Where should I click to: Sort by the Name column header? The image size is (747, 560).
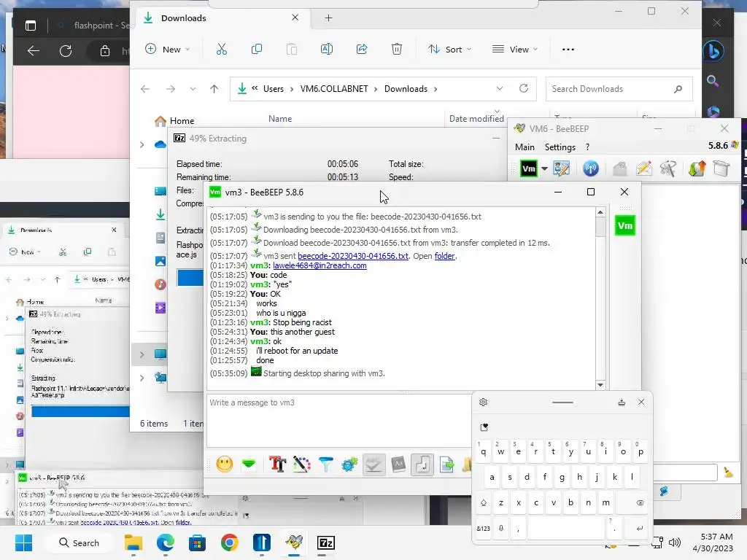[x=280, y=119]
